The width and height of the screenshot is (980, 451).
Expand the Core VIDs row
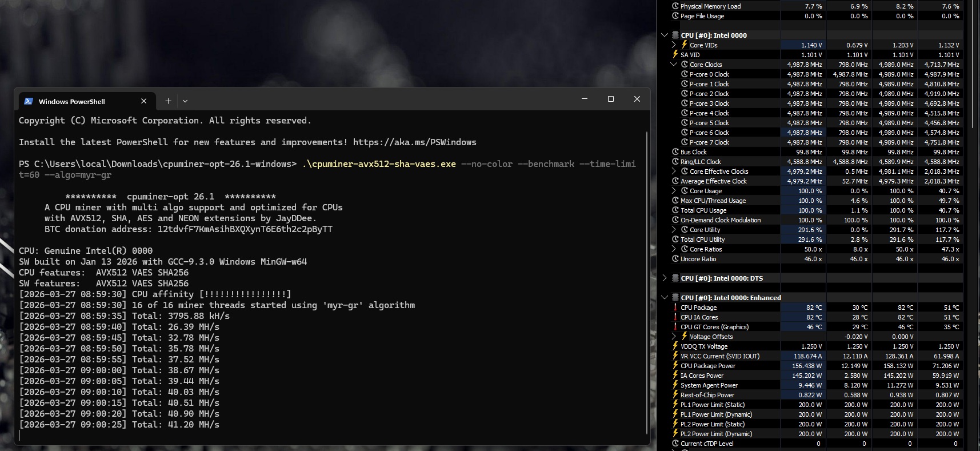tap(674, 45)
